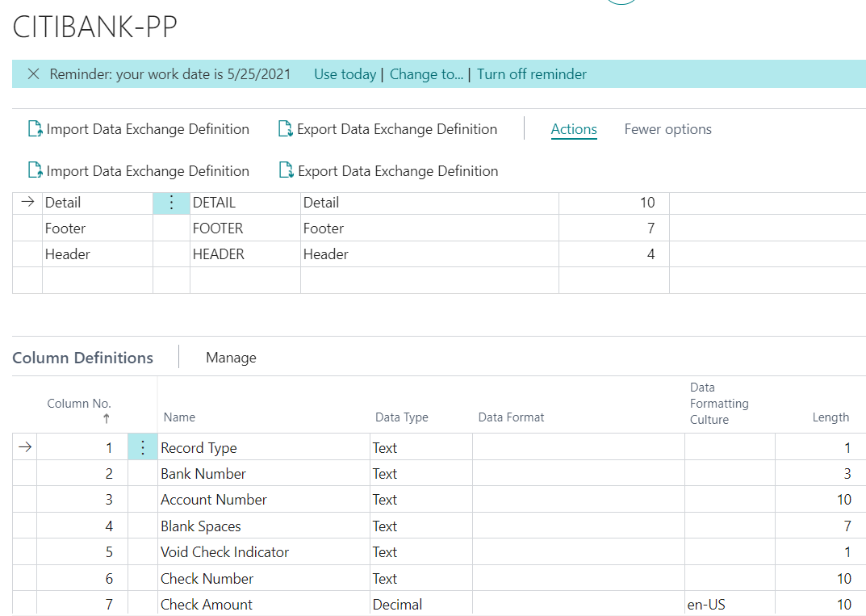Select Fewer options
Viewport: 866px width, 616px height.
coord(667,128)
